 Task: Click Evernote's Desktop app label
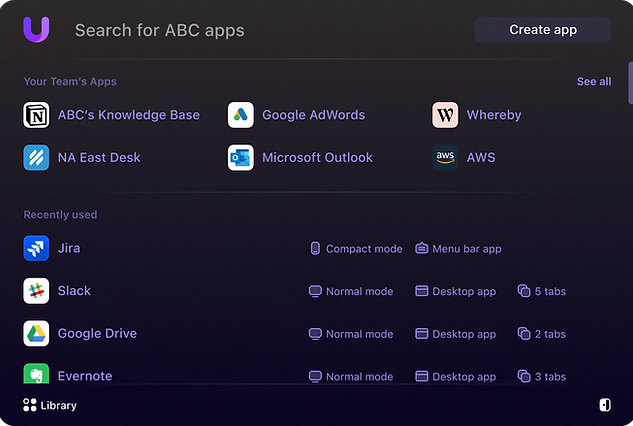(x=464, y=377)
